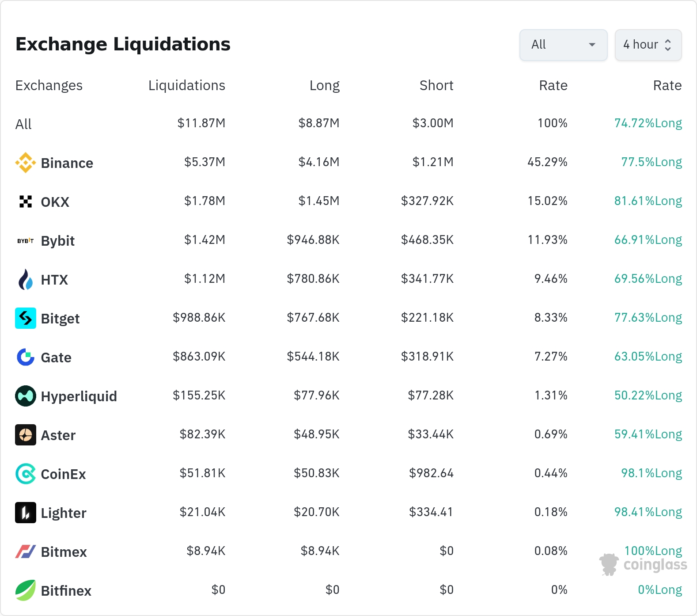Click the Gate exchange logo icon
This screenshot has width=697, height=616.
tap(26, 357)
